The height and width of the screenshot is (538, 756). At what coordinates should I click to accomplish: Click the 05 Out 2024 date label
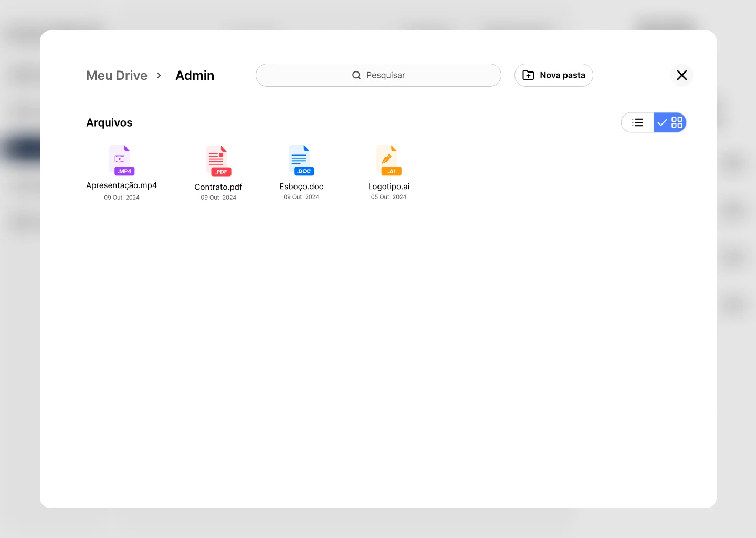pyautogui.click(x=388, y=197)
